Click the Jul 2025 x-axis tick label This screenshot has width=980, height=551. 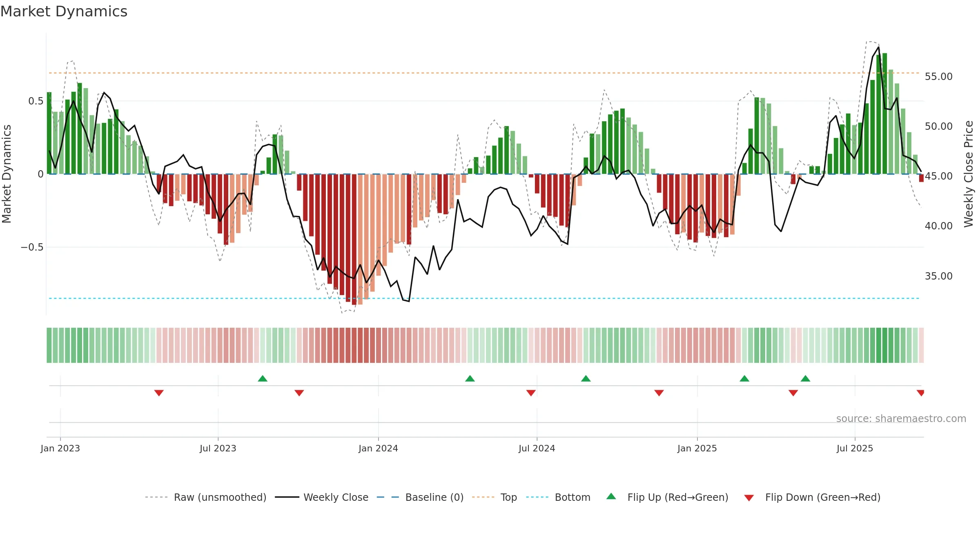point(855,448)
